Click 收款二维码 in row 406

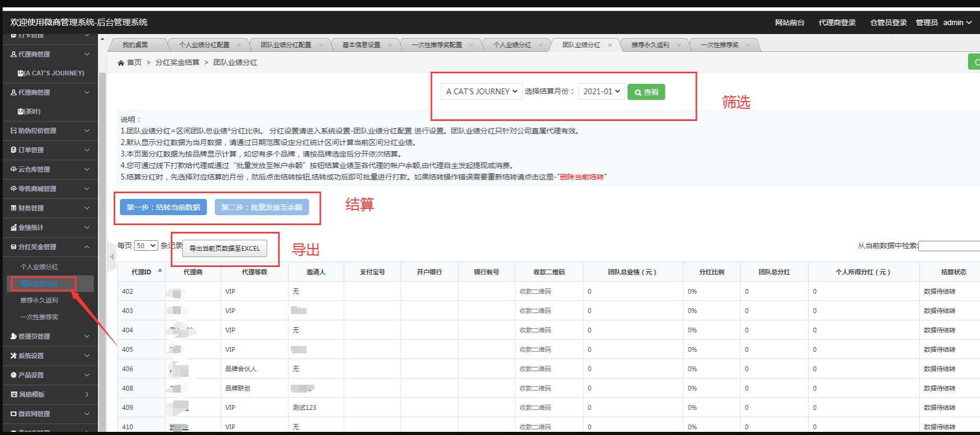(535, 369)
